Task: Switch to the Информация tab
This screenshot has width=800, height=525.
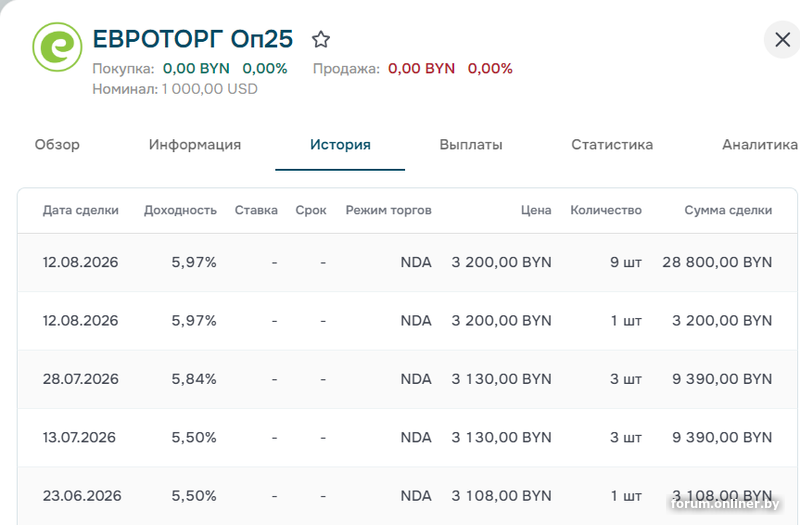Action: point(195,144)
